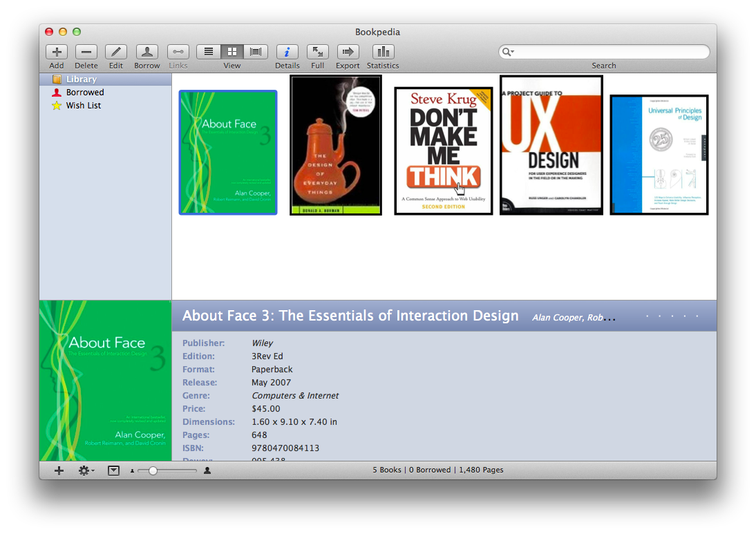Click the Computers & Internet genre

[x=295, y=396]
